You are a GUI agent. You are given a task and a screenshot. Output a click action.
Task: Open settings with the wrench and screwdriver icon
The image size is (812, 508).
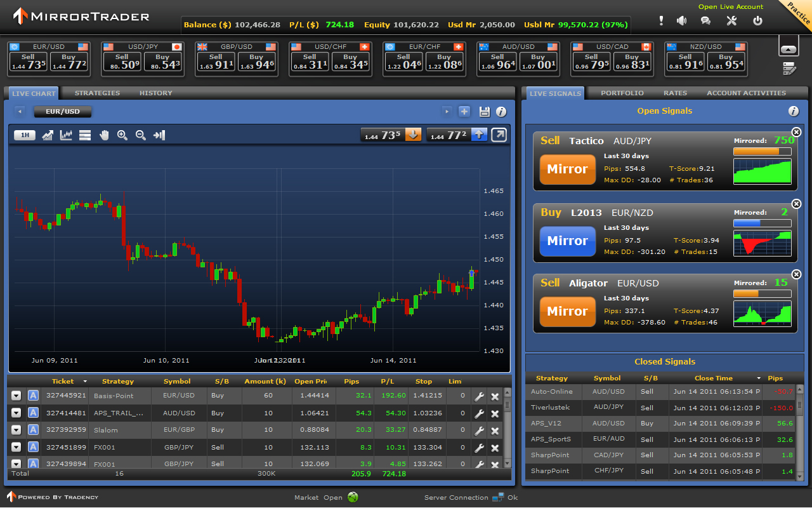coord(731,21)
